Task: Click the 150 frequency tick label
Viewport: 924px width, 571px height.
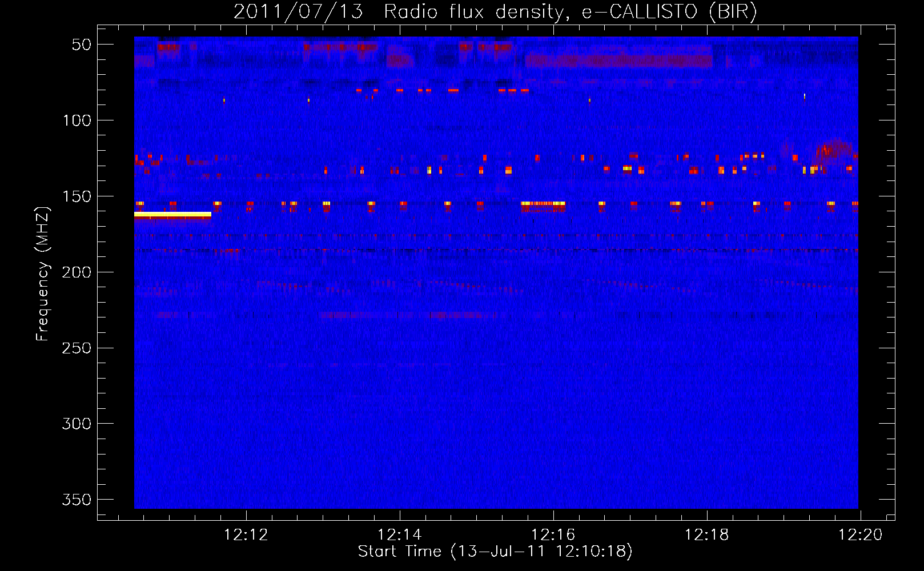Action: [x=77, y=196]
